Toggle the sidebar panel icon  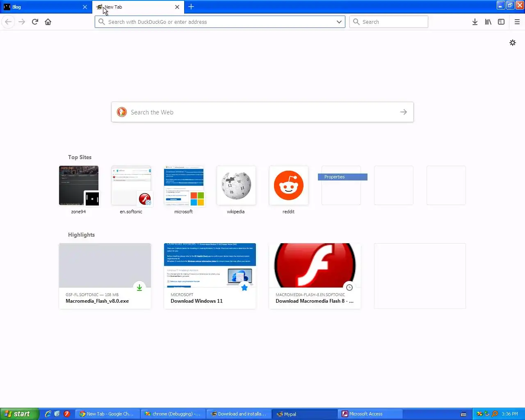(x=501, y=22)
